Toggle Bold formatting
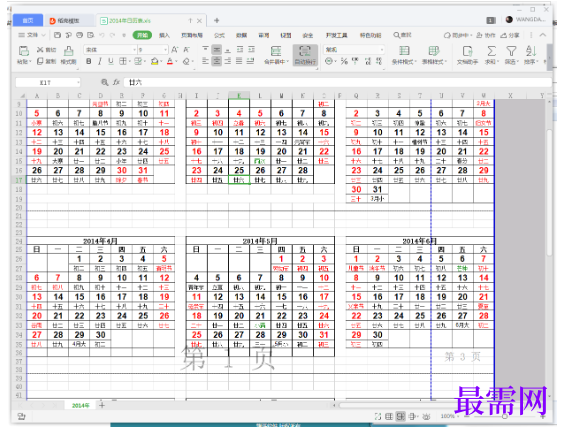Image resolution: width=566 pixels, height=432 pixels. click(88, 61)
